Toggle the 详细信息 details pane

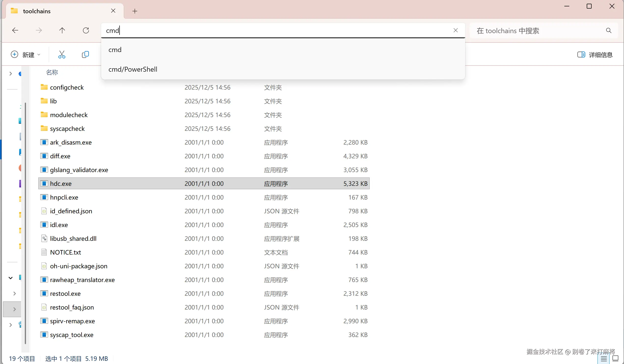pos(595,55)
